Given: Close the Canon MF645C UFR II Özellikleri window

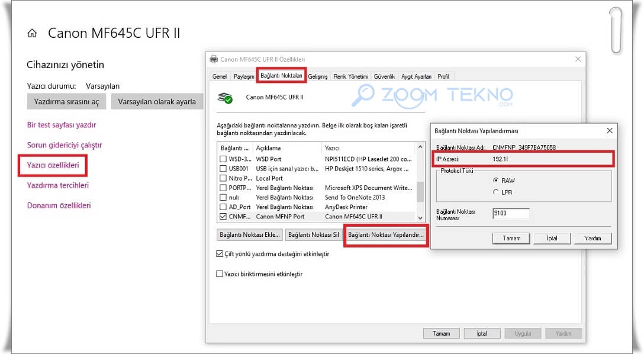Looking at the screenshot, I should 578,59.
